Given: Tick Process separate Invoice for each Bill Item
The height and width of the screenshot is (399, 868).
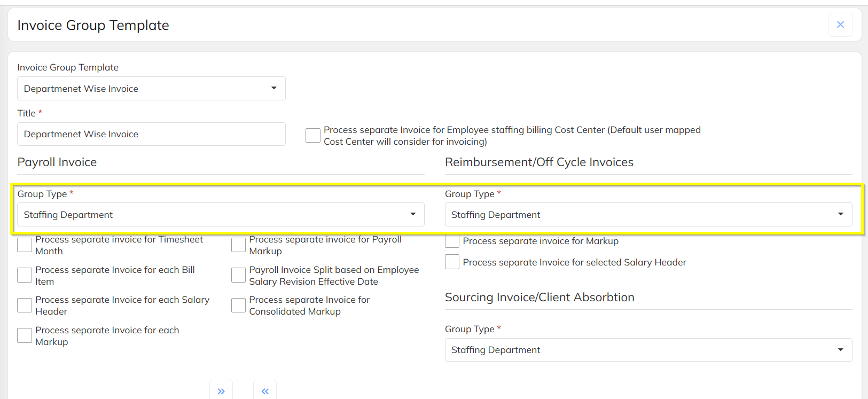Looking at the screenshot, I should coord(25,275).
